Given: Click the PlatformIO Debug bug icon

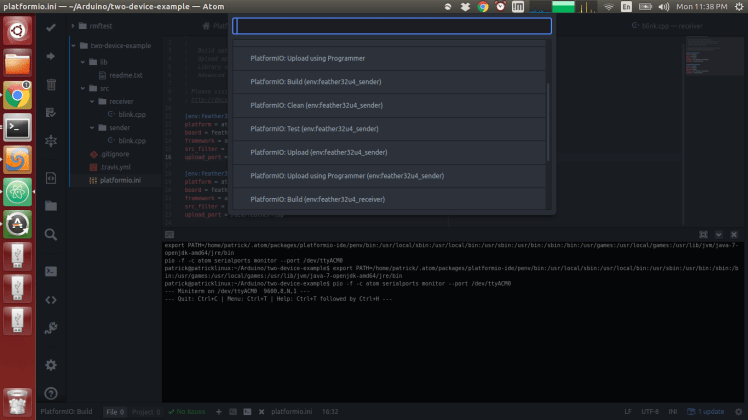Looking at the screenshot, I should (51, 141).
